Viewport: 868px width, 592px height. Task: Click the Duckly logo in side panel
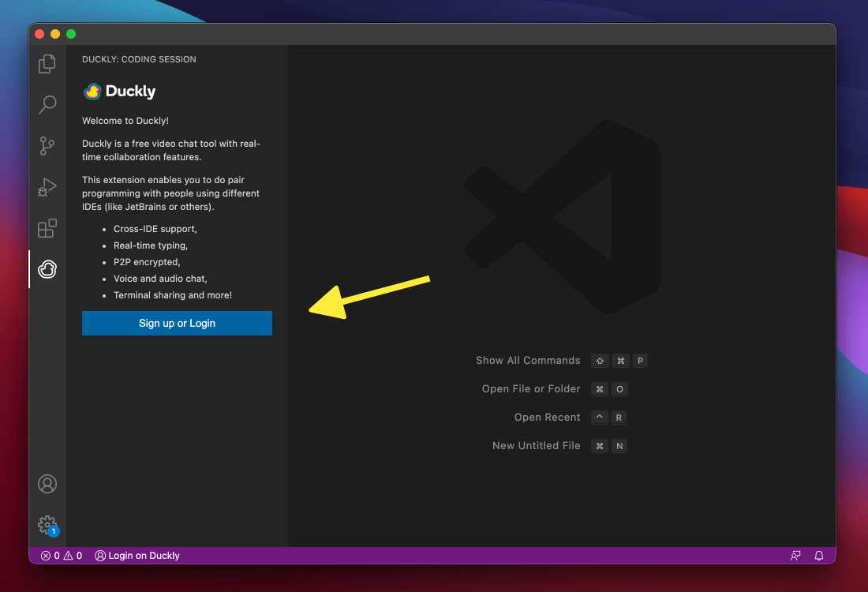[x=120, y=92]
